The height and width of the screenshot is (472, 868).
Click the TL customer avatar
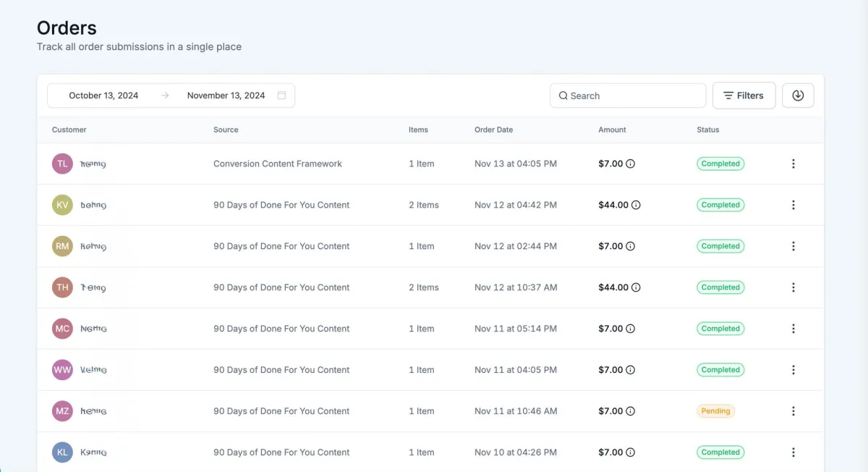tap(62, 164)
